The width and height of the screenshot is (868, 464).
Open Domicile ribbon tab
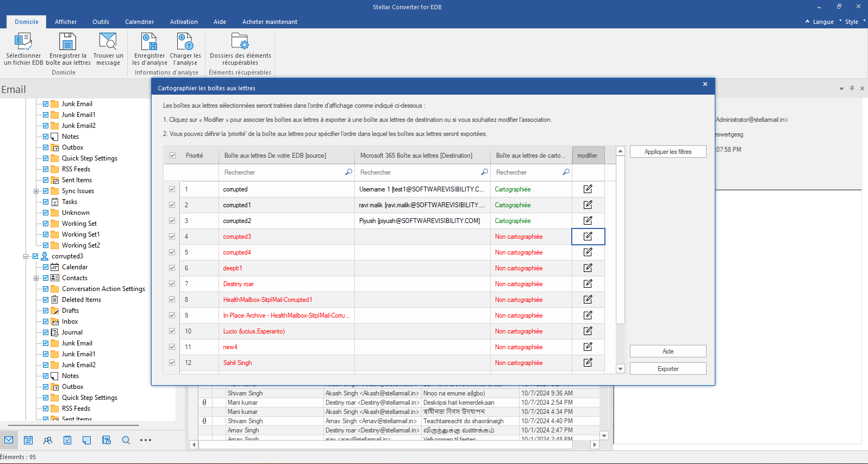click(27, 22)
